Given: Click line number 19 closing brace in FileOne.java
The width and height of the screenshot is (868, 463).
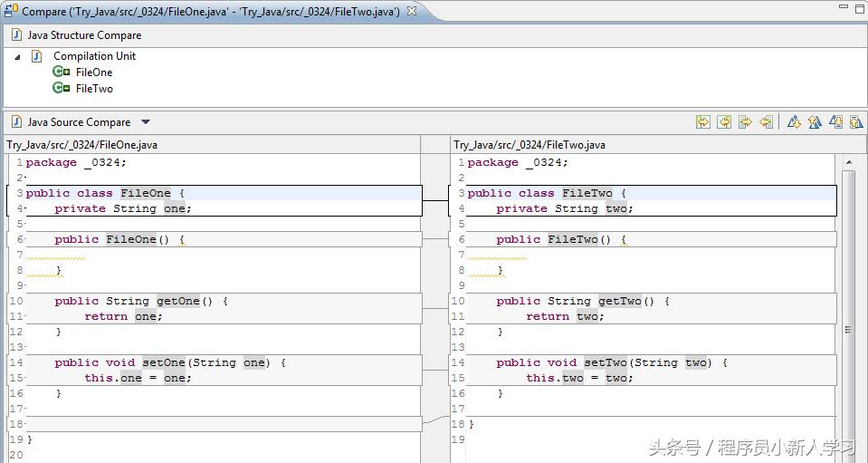Looking at the screenshot, I should click(29, 439).
